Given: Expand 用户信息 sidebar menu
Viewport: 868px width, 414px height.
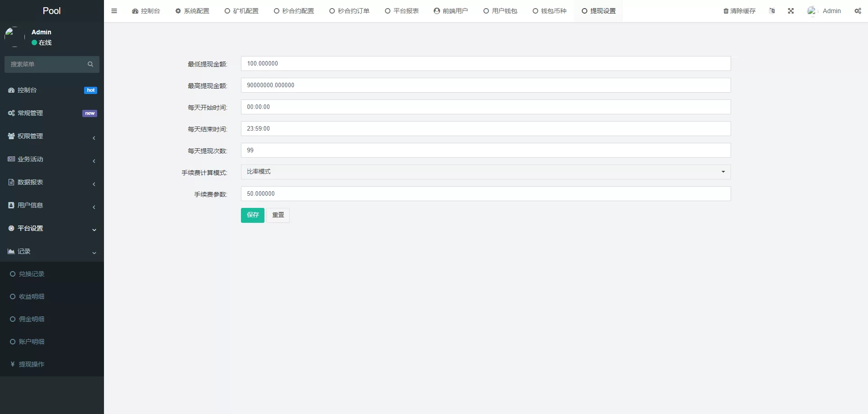Looking at the screenshot, I should pos(52,205).
